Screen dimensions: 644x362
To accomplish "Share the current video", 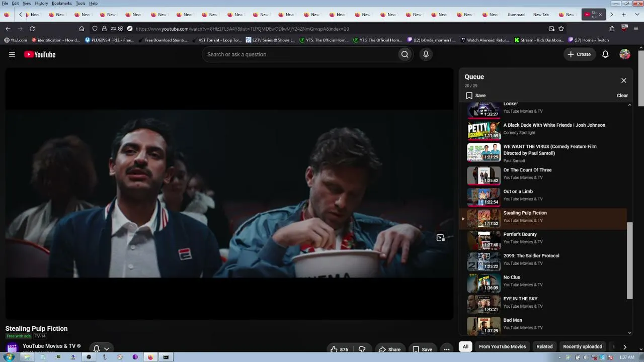I will [389, 349].
